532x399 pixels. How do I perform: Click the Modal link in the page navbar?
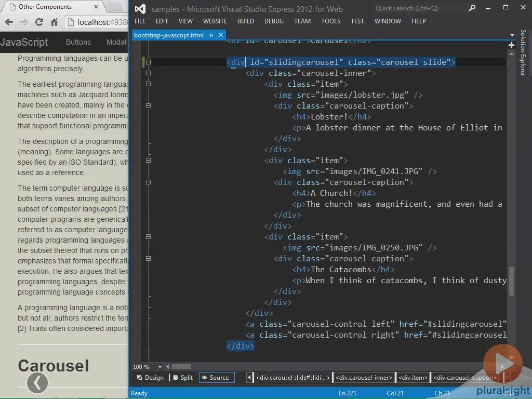pos(115,42)
